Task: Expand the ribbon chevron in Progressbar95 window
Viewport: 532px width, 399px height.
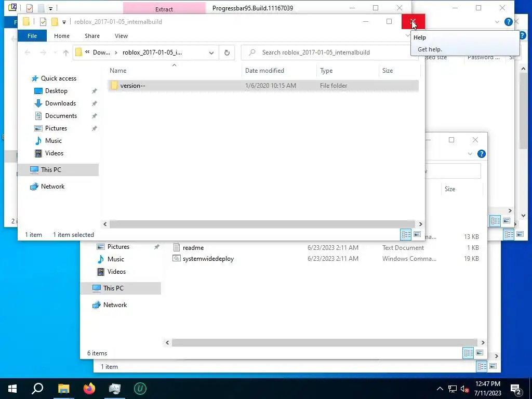Action: [x=497, y=22]
